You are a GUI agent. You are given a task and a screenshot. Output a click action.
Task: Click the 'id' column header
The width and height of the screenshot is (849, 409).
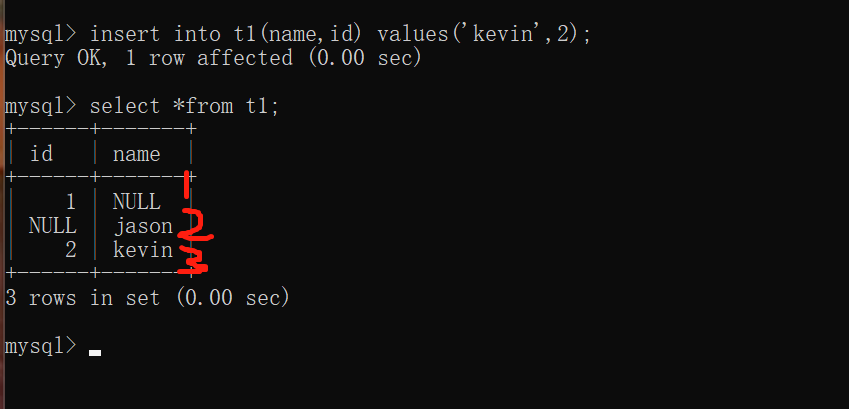click(x=41, y=154)
